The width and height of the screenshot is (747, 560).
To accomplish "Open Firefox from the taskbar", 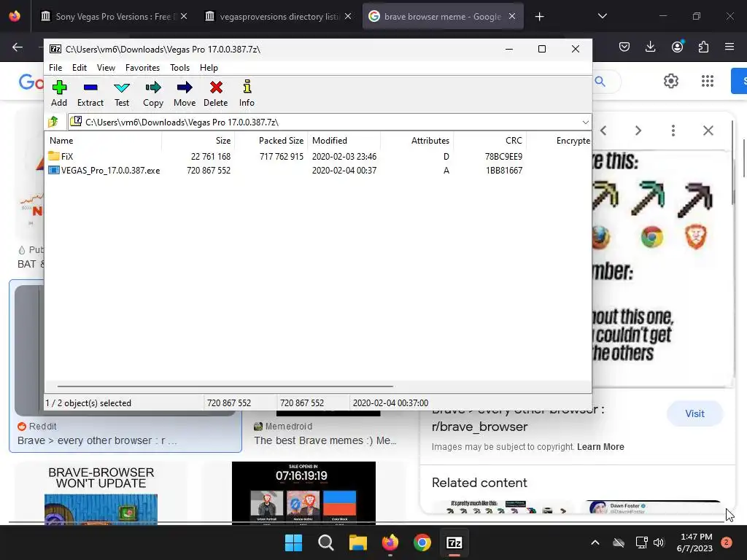I will [390, 542].
